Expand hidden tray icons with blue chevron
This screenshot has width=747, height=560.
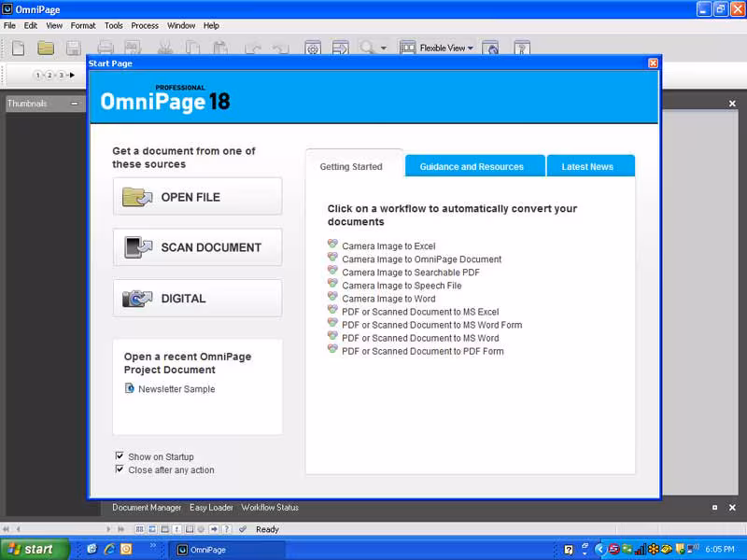tap(599, 550)
